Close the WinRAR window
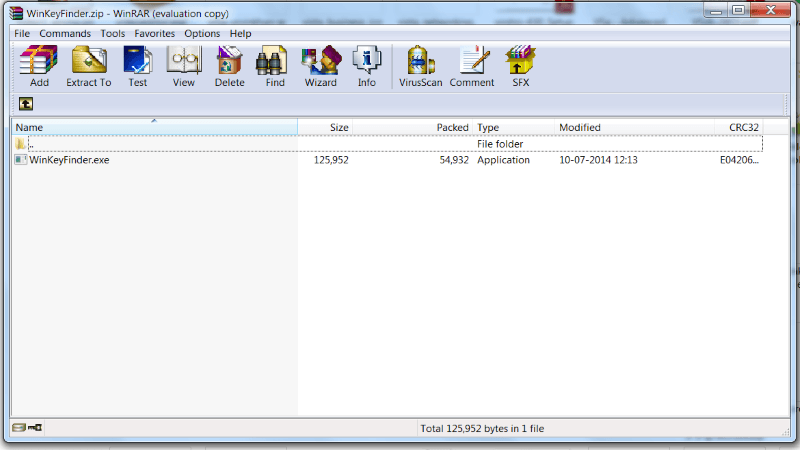Viewport: 800px width, 450px height. click(x=771, y=10)
